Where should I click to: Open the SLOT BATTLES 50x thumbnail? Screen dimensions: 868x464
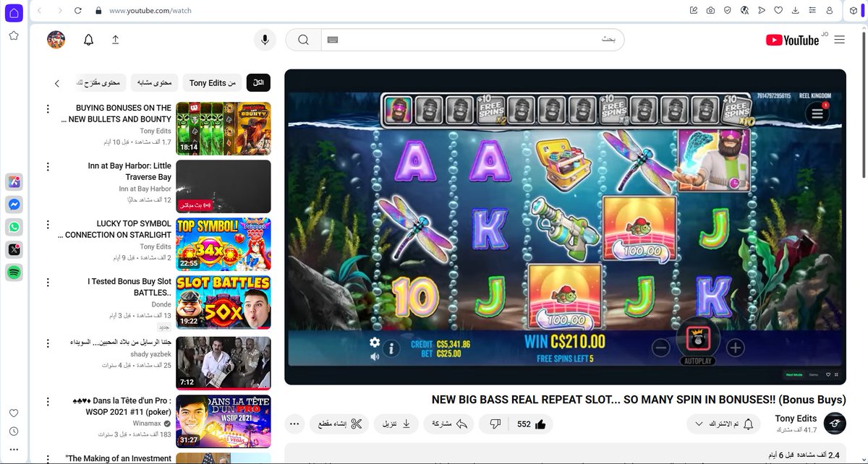pos(224,302)
